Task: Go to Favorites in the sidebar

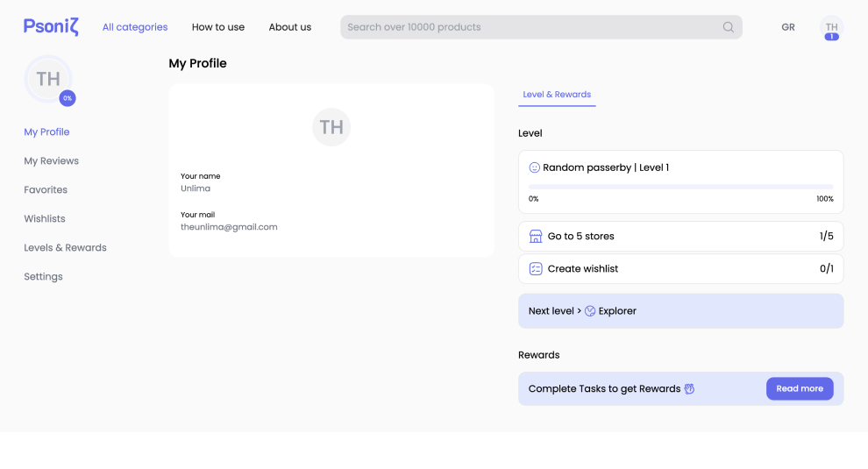Action: click(46, 190)
